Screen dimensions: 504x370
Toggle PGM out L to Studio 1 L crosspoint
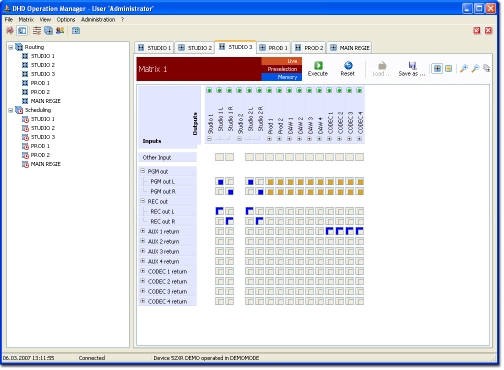tap(220, 182)
